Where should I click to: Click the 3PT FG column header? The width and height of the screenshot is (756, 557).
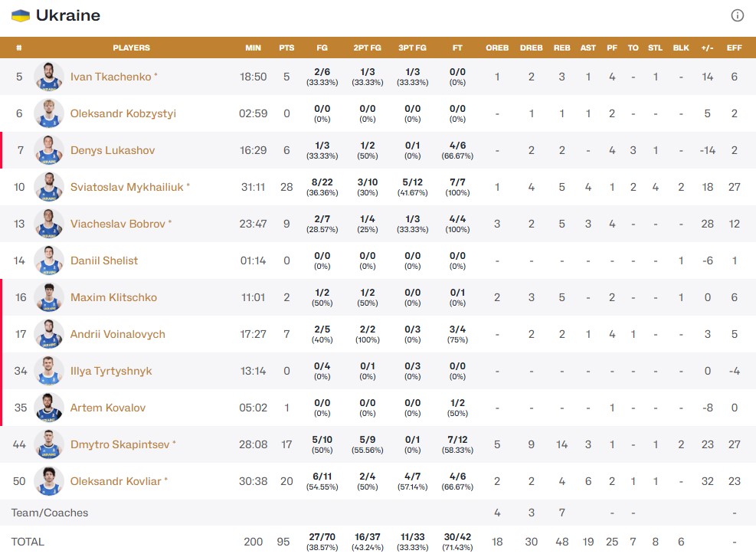point(412,48)
